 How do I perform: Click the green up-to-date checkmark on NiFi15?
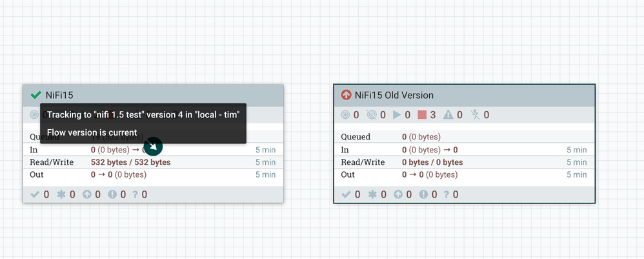tap(35, 95)
